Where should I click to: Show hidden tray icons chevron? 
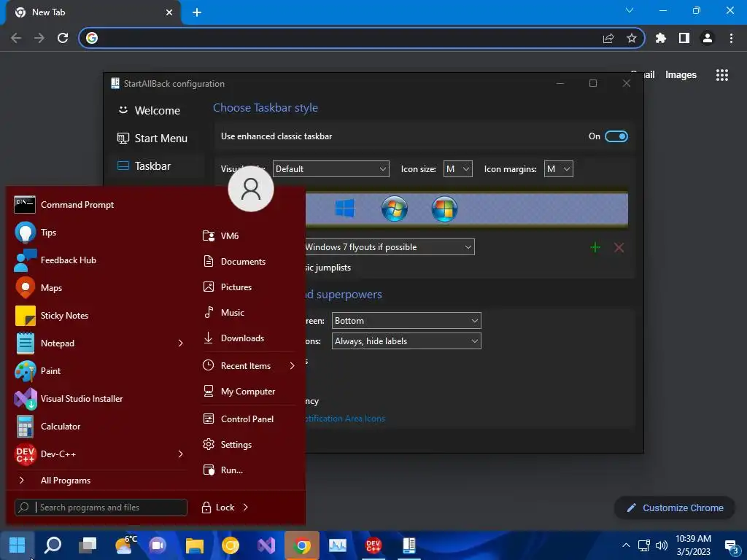[x=626, y=545]
